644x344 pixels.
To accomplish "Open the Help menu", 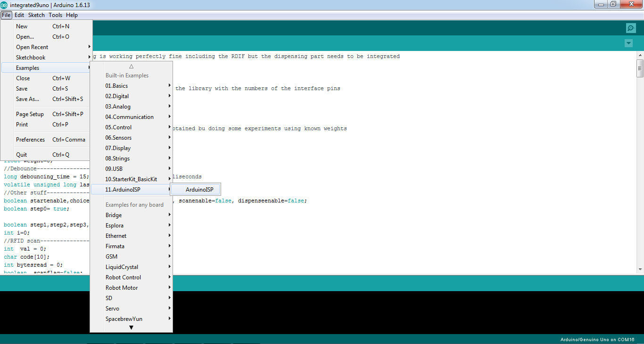I will (x=72, y=15).
